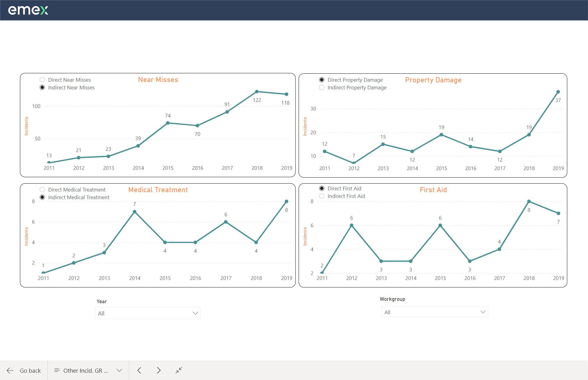Viewport: 588px width, 380px height.
Task: Click the page list icon beside Other Incid.
Action: pos(57,371)
